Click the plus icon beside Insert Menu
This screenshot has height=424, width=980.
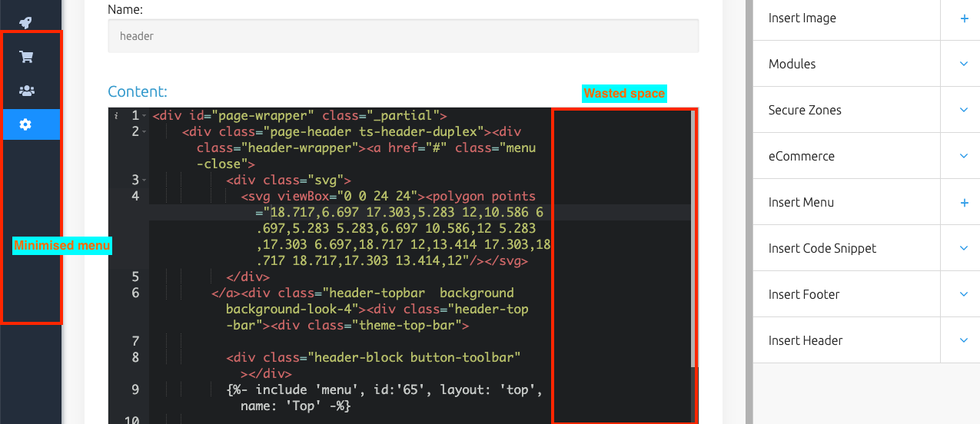point(964,203)
